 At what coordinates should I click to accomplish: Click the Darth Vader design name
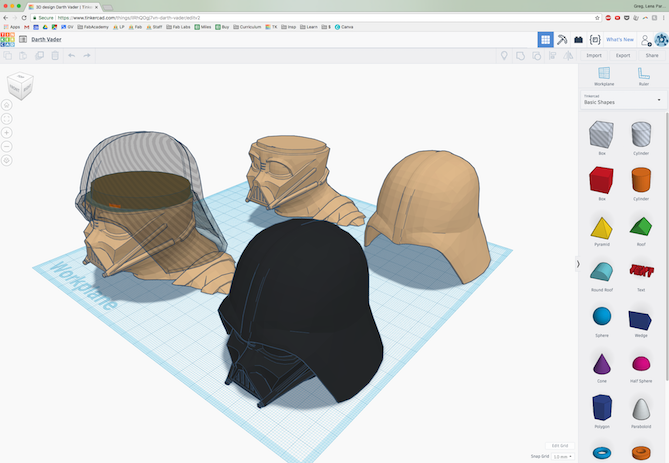47,39
